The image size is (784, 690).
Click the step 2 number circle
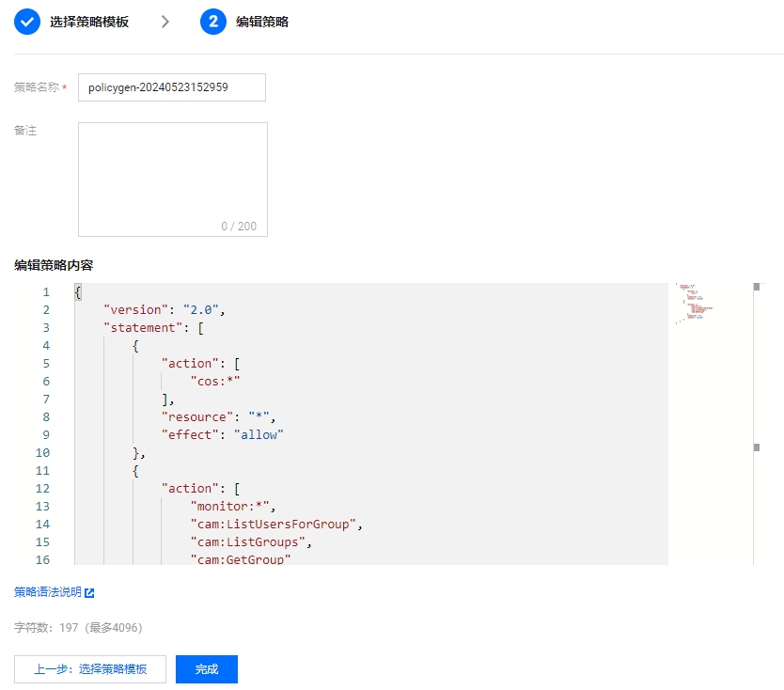213,22
